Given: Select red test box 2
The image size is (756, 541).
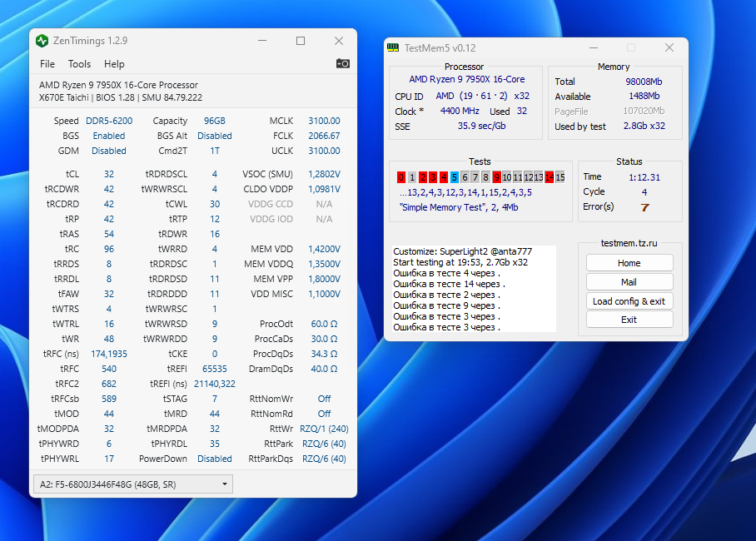Looking at the screenshot, I should (x=422, y=177).
